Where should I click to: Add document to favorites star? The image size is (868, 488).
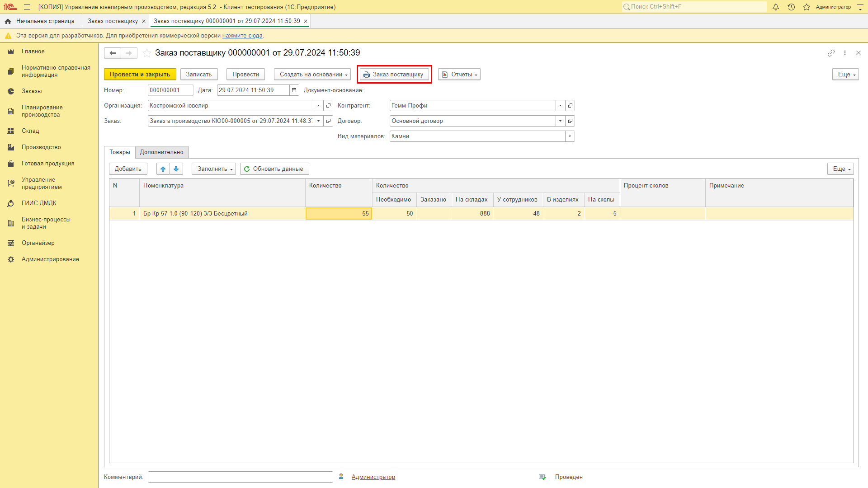[147, 53]
